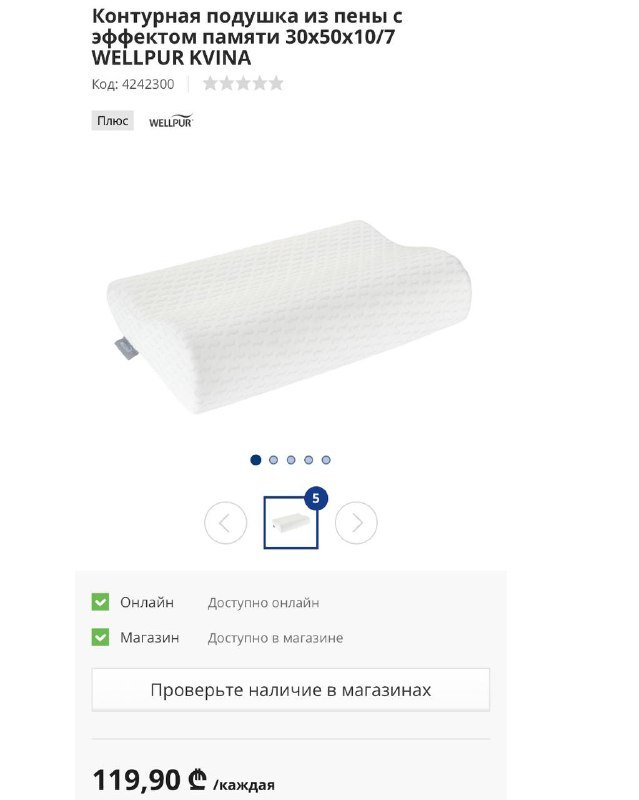Image resolution: width=639 pixels, height=800 pixels.
Task: Click the next image arrow button
Action: [356, 522]
